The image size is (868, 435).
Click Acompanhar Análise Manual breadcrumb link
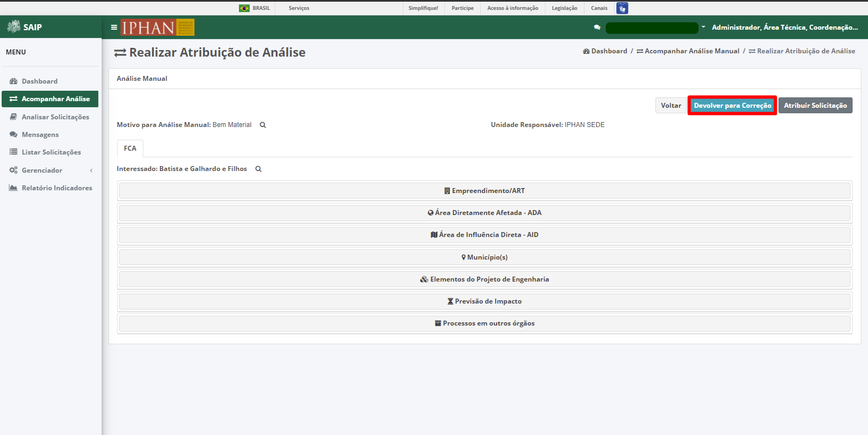[688, 51]
